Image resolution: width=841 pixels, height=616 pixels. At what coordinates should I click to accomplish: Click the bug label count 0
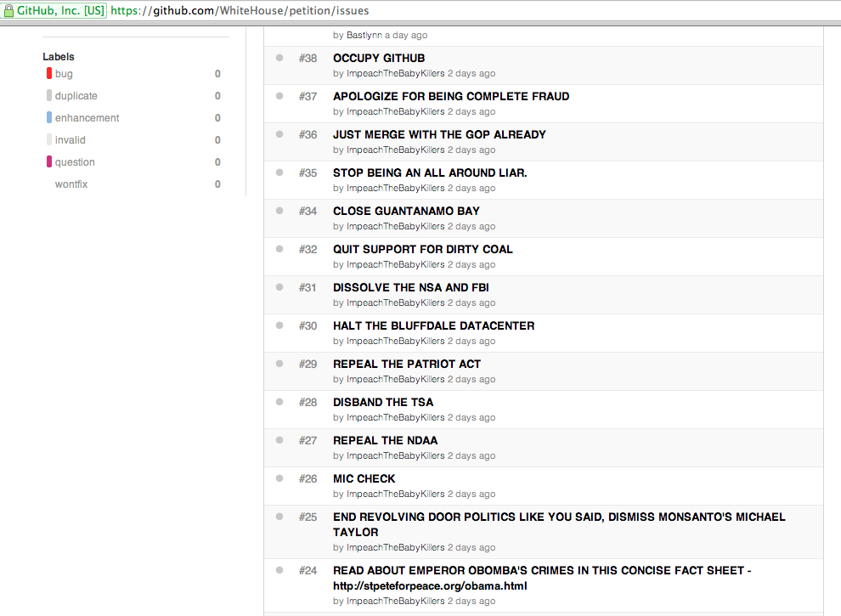point(217,74)
